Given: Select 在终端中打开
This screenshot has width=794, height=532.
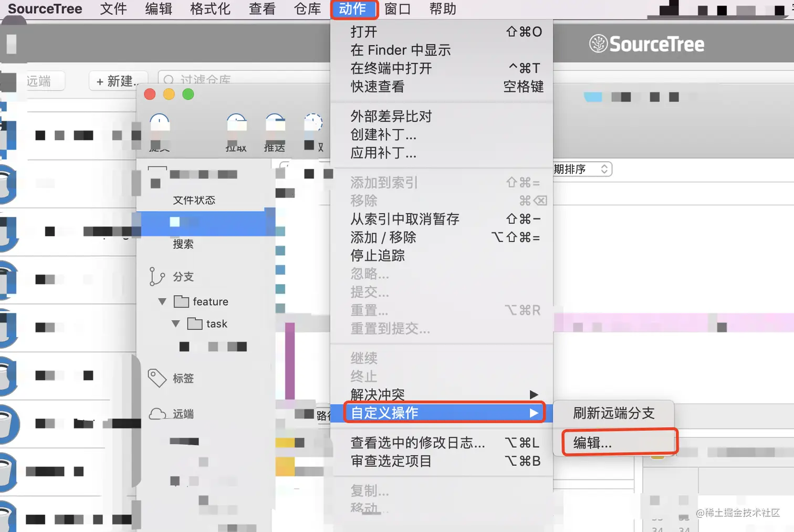Looking at the screenshot, I should pos(442,68).
